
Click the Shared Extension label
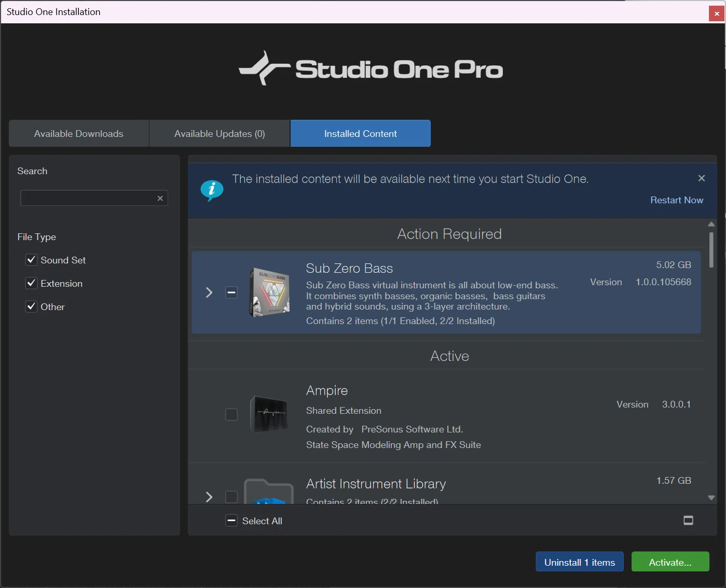pos(344,411)
